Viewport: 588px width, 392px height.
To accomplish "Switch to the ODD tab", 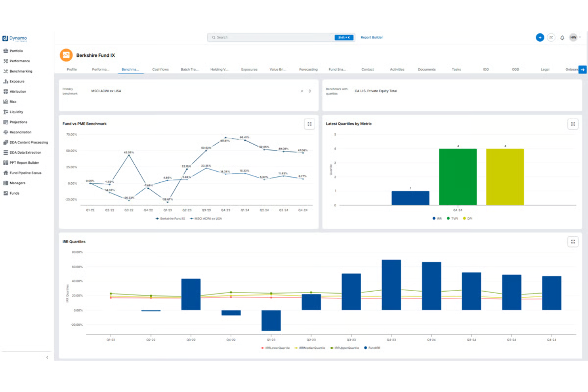I will pos(515,70).
